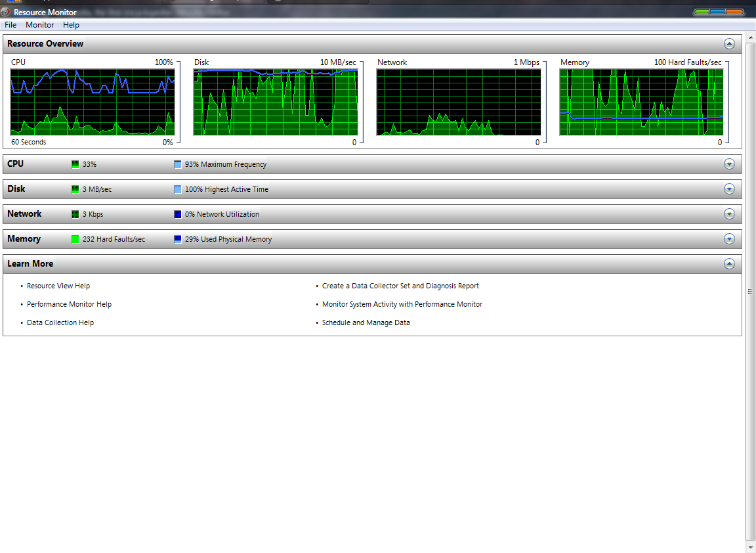Collapse the Resource Overview section
This screenshot has width=756, height=553.
pos(729,43)
